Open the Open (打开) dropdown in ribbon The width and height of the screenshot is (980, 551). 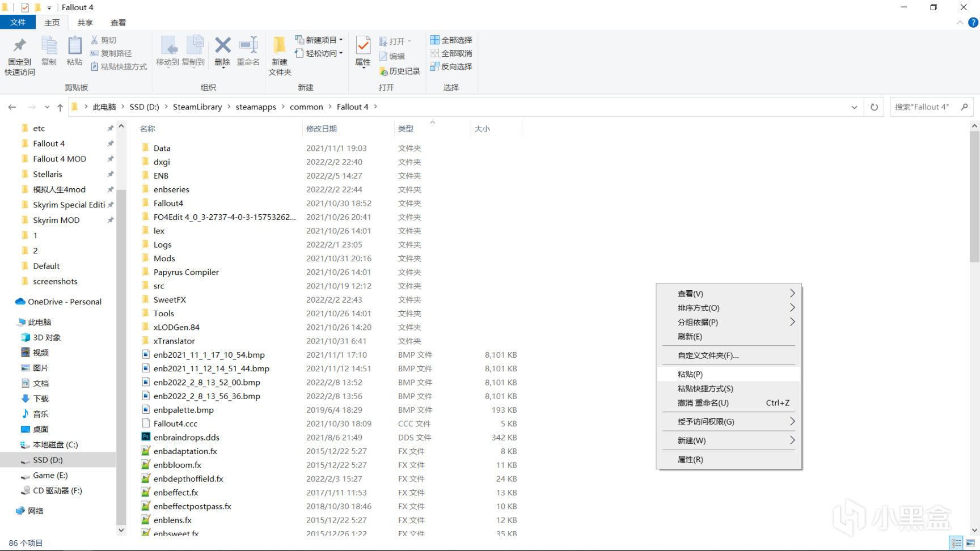coord(395,41)
